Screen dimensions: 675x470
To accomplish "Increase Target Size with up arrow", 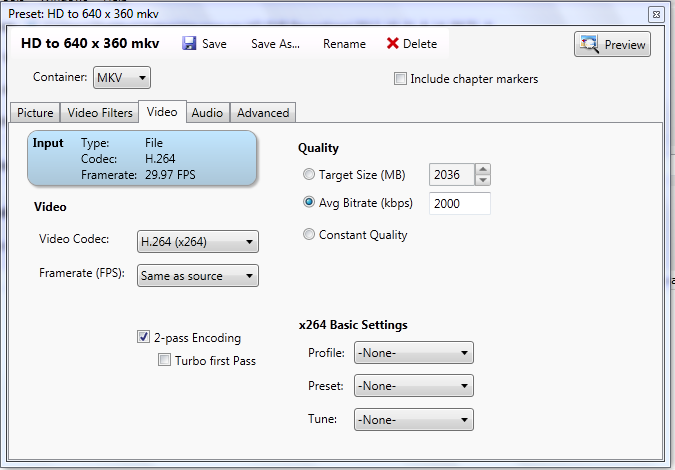I will (x=483, y=169).
